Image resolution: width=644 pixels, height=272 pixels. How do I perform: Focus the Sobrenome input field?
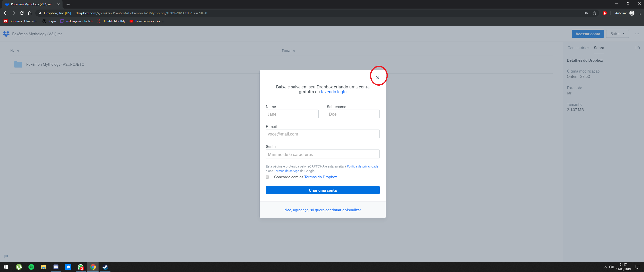pos(353,114)
